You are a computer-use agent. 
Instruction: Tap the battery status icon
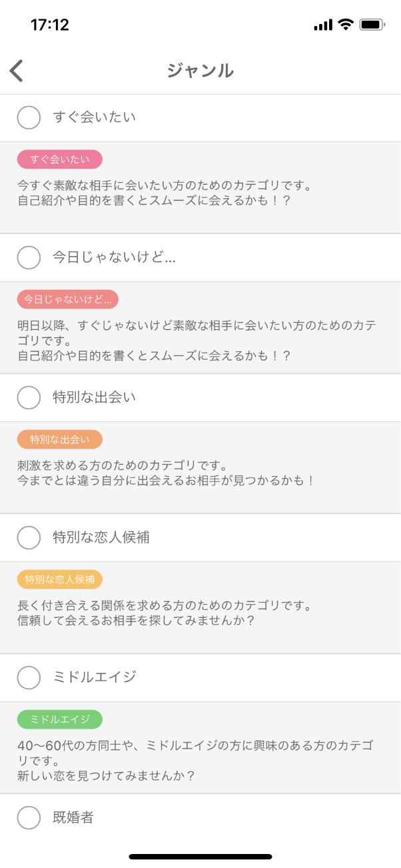click(371, 25)
